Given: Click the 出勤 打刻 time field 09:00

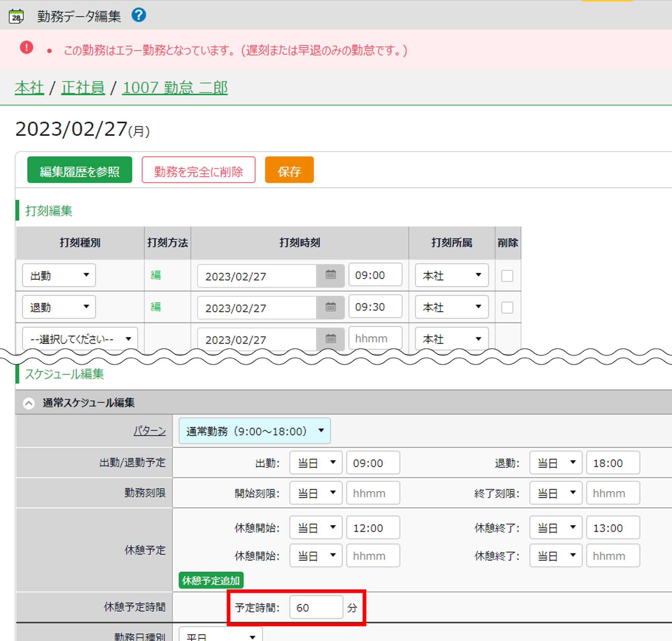Looking at the screenshot, I should point(375,275).
